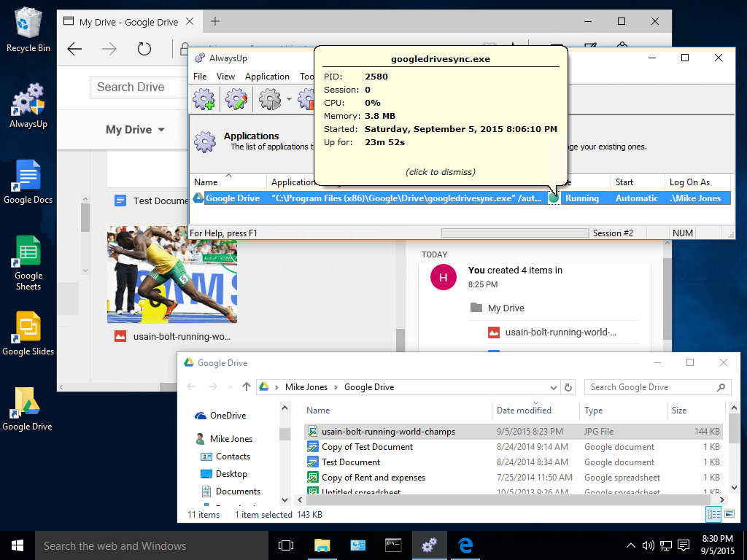This screenshot has height=560, width=747.
Task: Click the green status circle in Google Drive row
Action: point(554,198)
